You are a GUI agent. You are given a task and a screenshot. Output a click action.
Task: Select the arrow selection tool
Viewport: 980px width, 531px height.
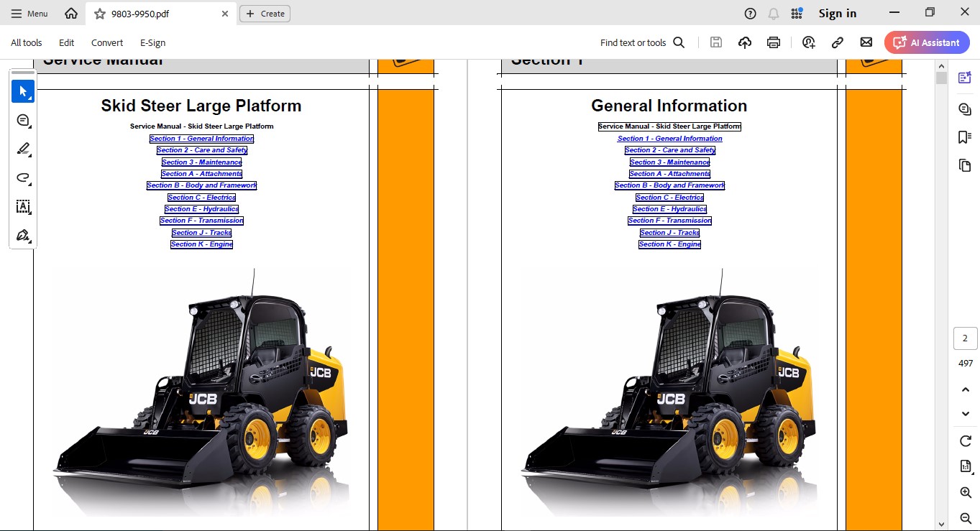coord(23,91)
